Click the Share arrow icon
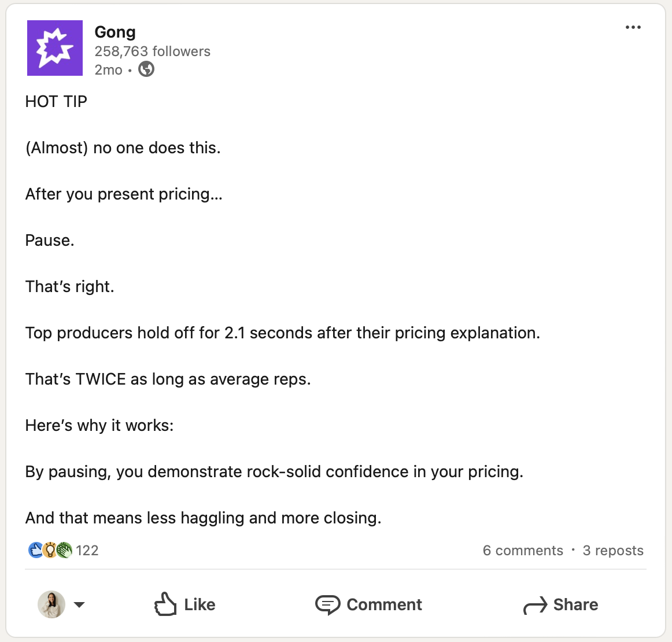This screenshot has height=642, width=672. point(535,606)
